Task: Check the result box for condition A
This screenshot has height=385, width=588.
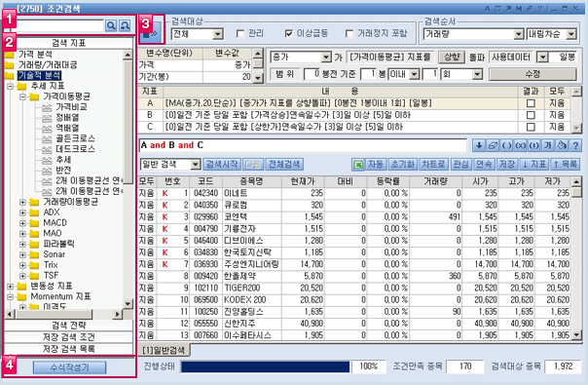Action: coord(531,103)
